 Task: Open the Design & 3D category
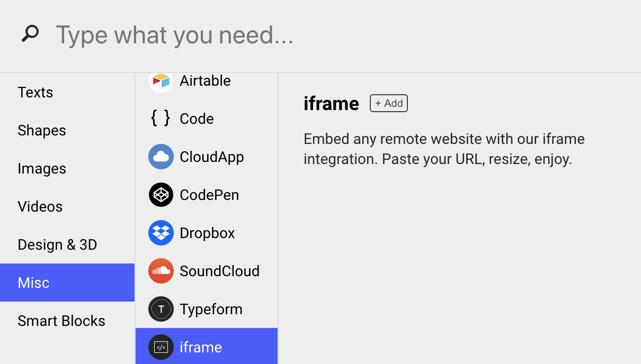[x=57, y=245]
